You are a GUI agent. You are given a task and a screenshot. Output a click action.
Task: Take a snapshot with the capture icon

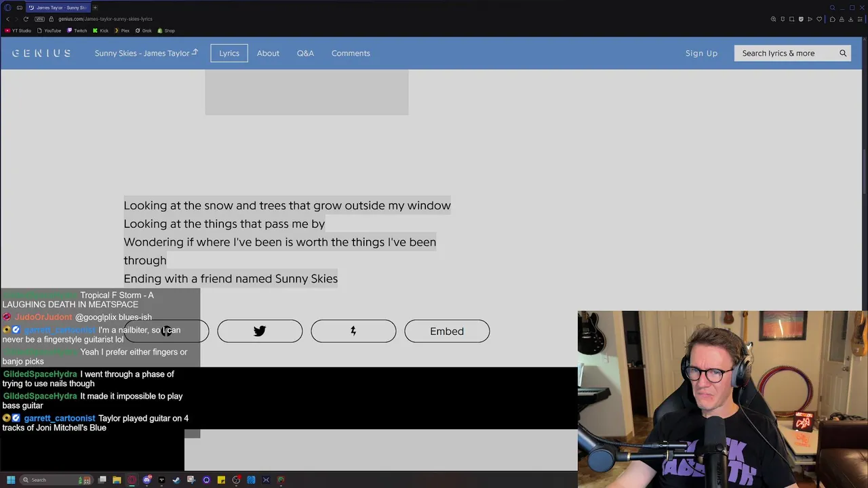tap(791, 19)
